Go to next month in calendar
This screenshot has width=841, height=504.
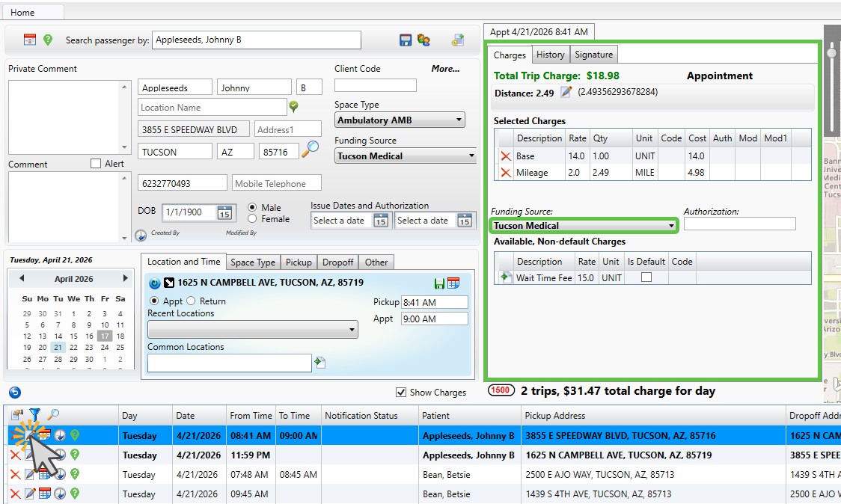click(125, 278)
